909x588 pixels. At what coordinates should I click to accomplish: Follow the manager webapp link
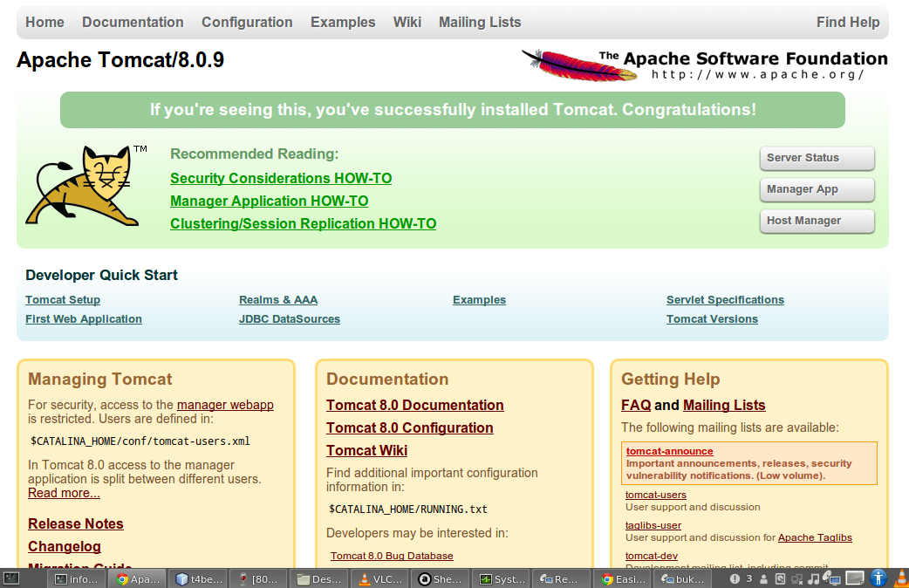(x=225, y=405)
